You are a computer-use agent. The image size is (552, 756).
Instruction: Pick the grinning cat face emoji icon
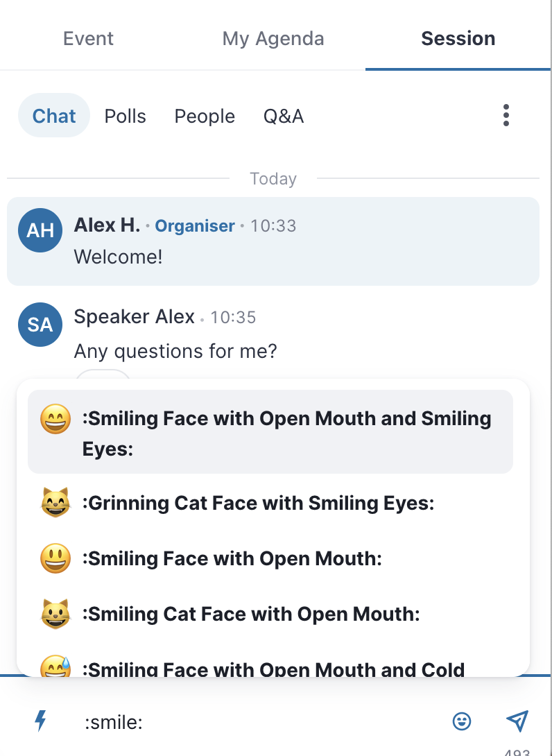[55, 502]
